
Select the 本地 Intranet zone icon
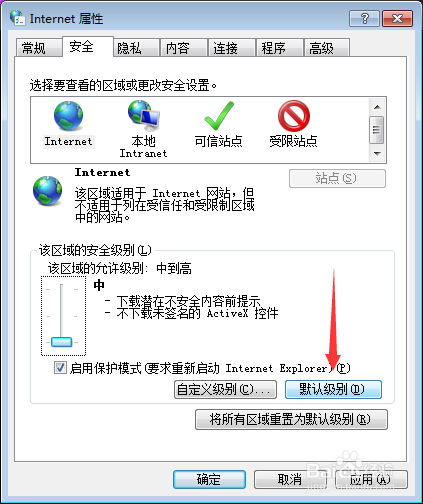[144, 116]
